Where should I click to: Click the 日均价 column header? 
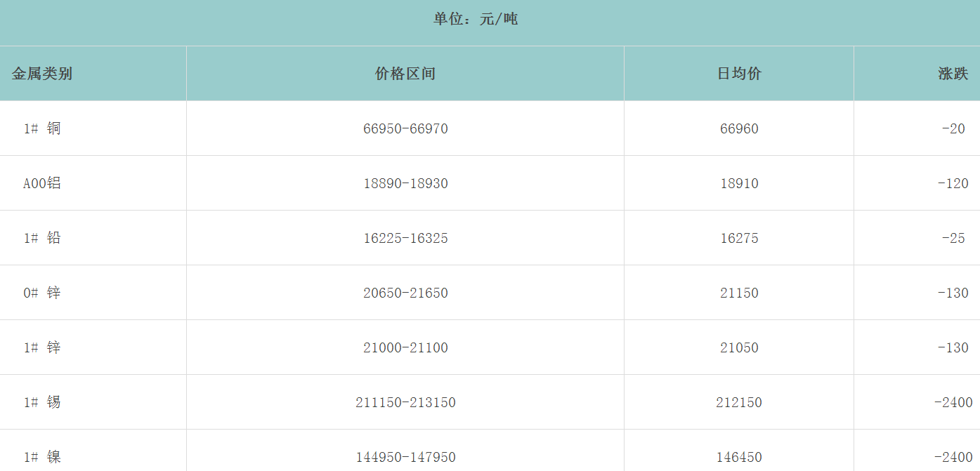click(739, 74)
